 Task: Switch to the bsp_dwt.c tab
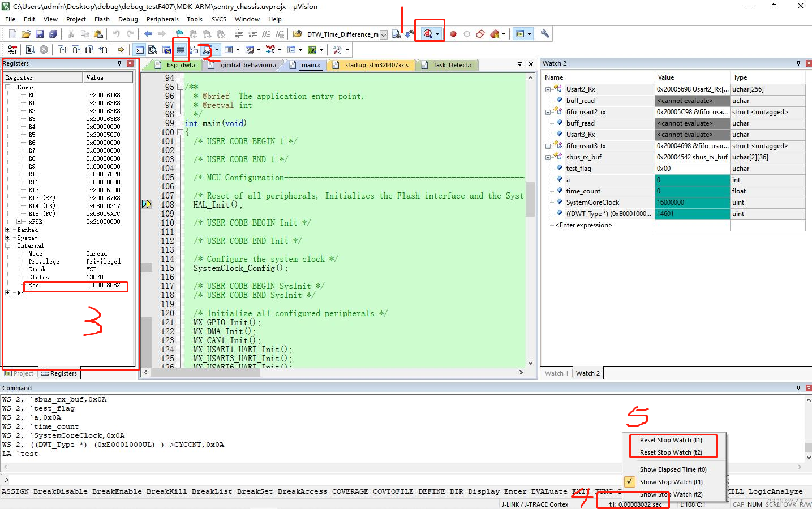click(175, 65)
